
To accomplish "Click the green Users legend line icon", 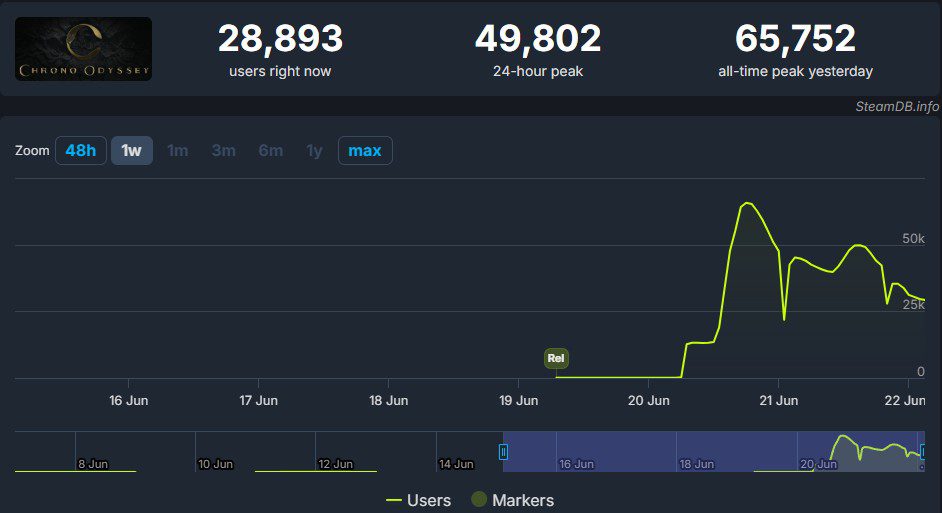I will point(394,500).
